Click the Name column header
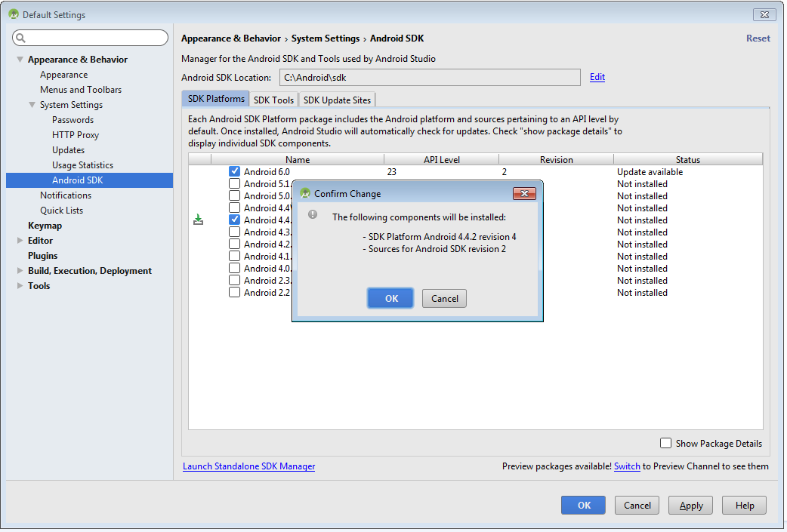 (298, 159)
